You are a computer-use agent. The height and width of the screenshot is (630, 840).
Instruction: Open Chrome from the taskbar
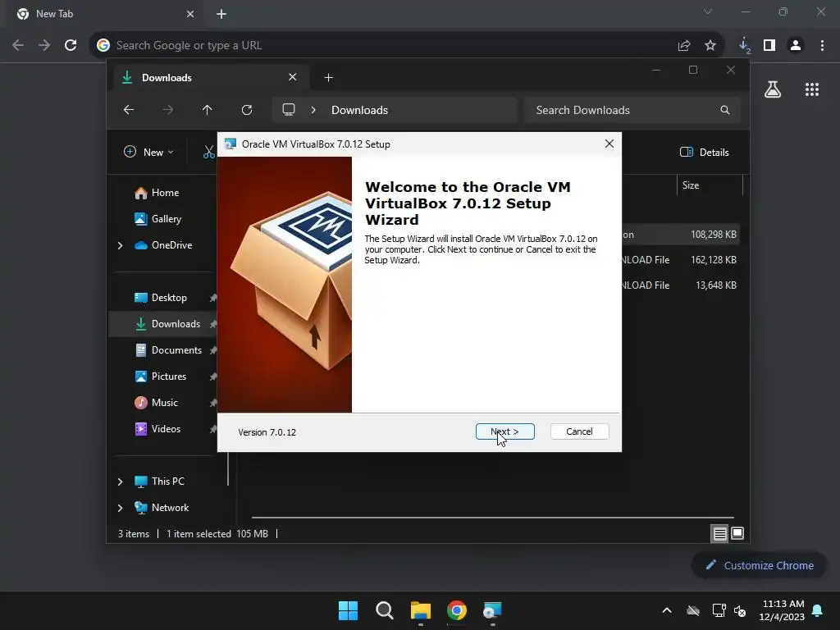coord(456,610)
